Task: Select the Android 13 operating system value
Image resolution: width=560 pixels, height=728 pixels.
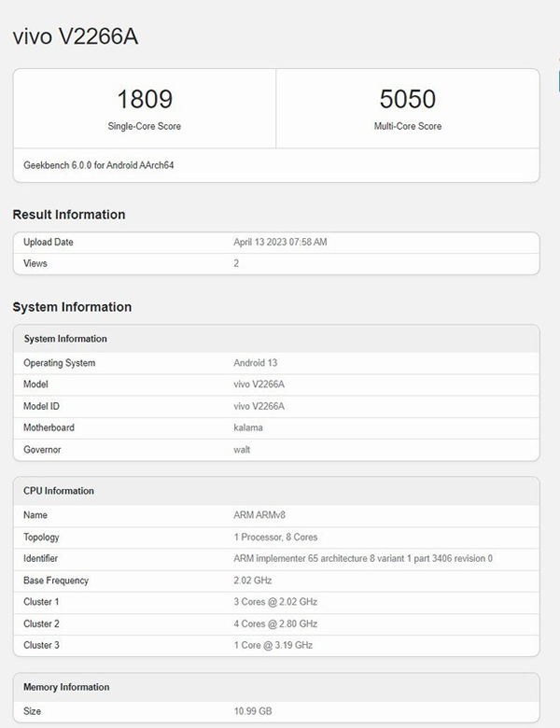Action: point(256,363)
